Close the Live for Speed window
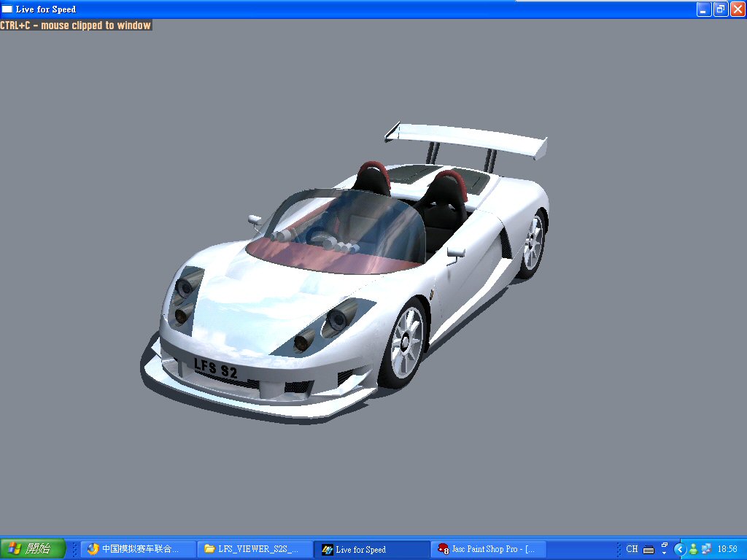Viewport: 747px width, 560px height. coord(738,9)
